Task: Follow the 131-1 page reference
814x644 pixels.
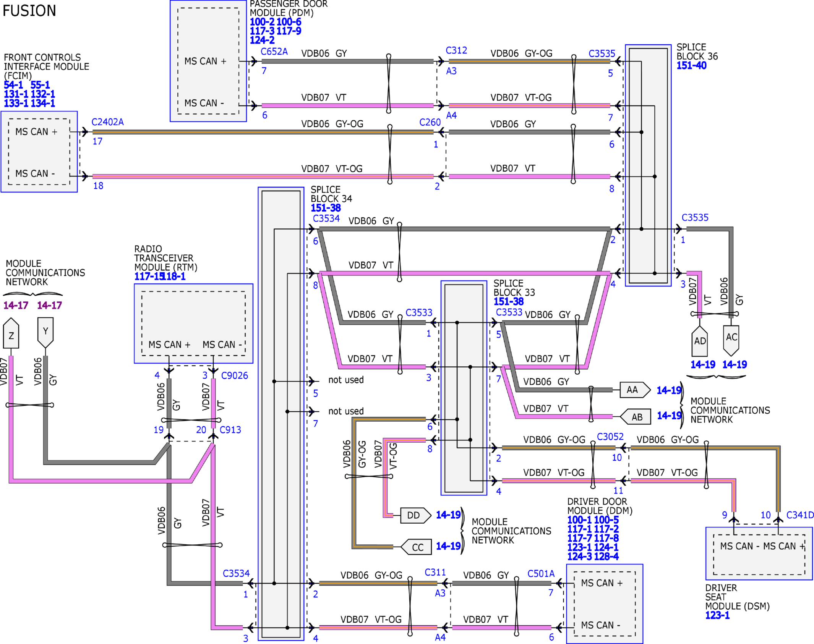Action: [16, 94]
